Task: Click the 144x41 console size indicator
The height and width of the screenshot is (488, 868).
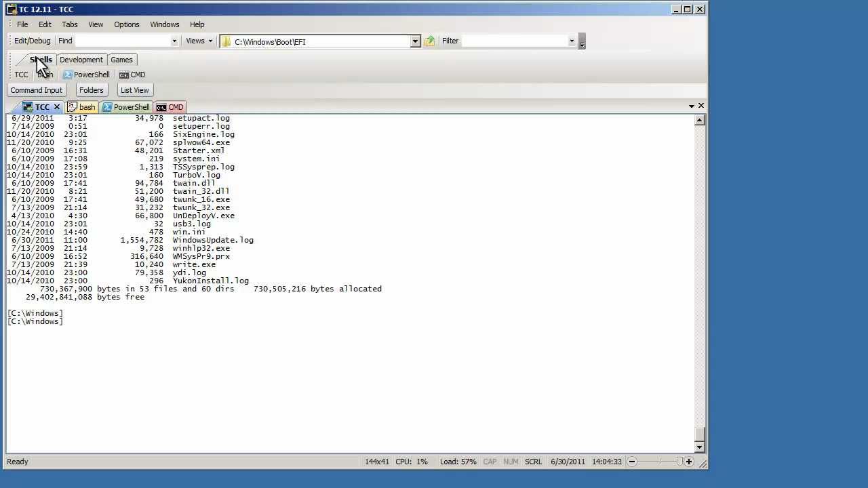Action: (377, 462)
